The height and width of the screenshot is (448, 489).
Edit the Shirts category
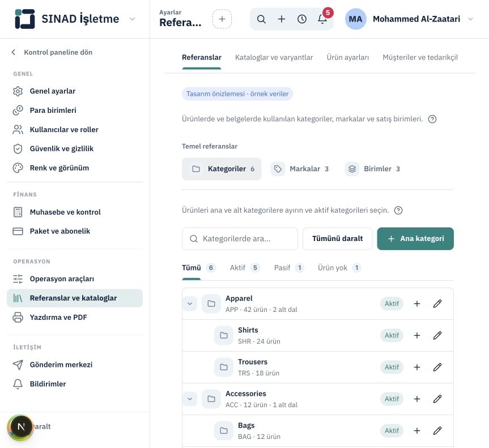[x=437, y=335]
